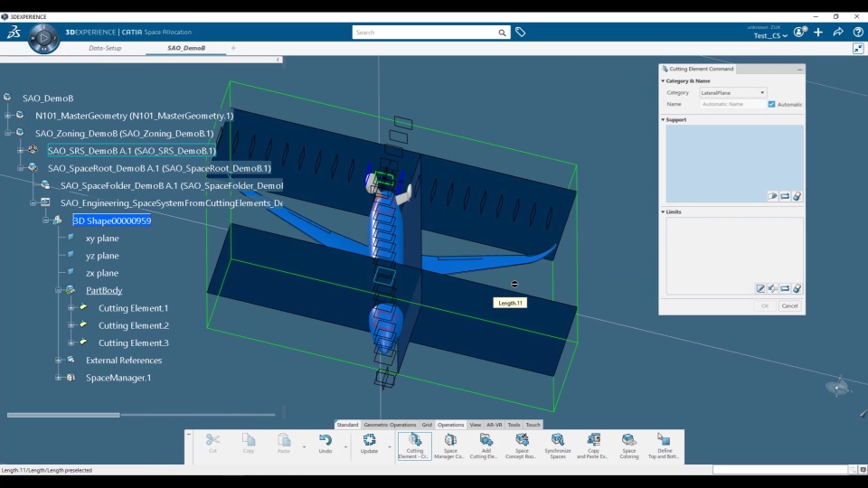Add a new tab with plus button

(x=233, y=48)
